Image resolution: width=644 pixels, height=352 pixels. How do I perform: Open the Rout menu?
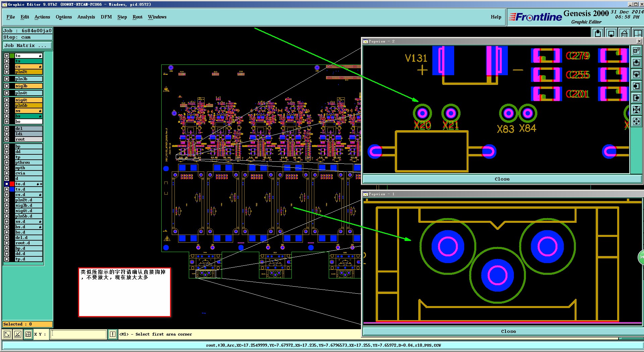click(x=138, y=17)
